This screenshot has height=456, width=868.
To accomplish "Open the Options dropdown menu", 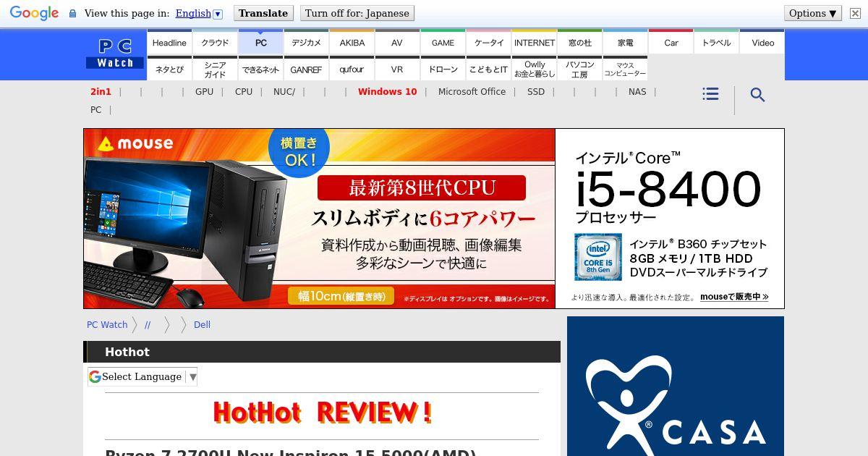I will [x=813, y=13].
